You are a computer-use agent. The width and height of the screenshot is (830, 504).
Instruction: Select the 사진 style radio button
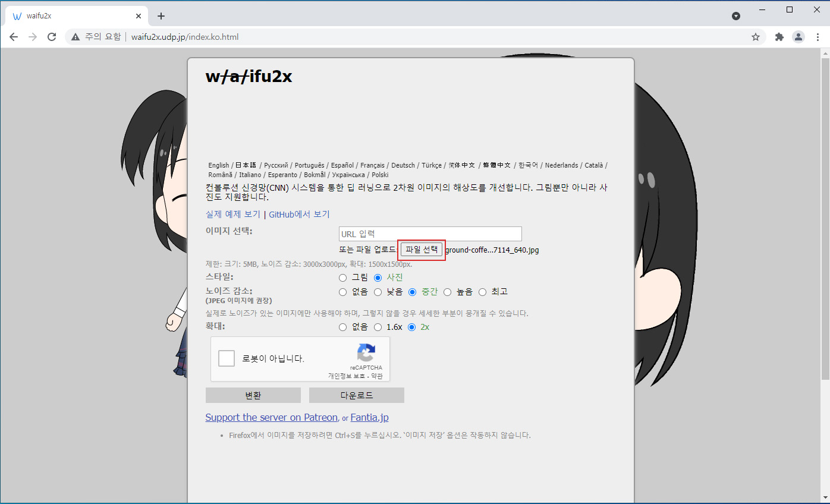coord(378,278)
